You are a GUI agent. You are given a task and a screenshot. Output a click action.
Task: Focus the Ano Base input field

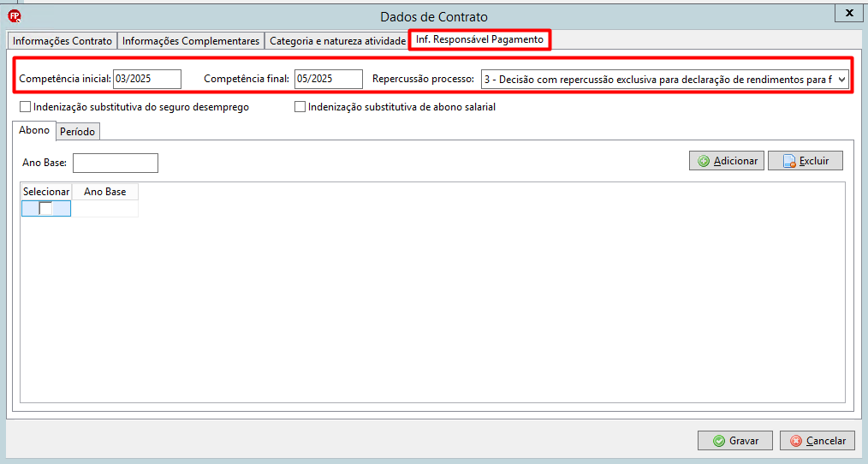click(116, 163)
